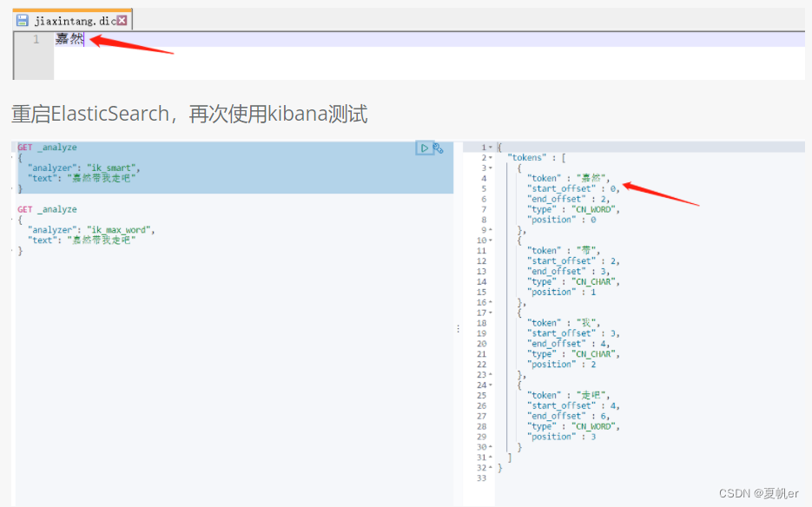Toggle the fold arrow at response line 9
Viewport: 812px width, 507px height.
(491, 230)
